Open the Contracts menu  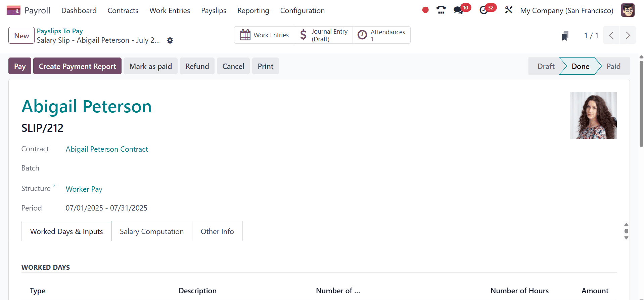coord(123,10)
